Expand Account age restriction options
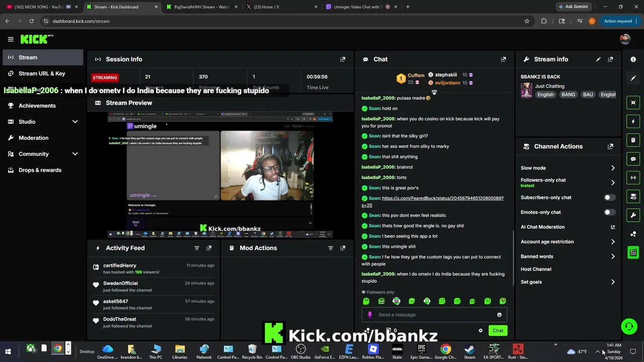The width and height of the screenshot is (644, 362). point(613,242)
